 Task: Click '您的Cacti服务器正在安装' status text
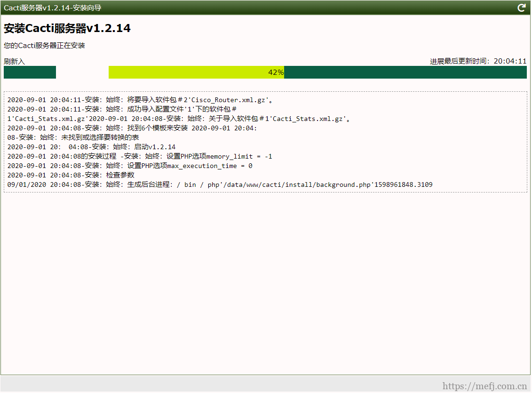(44, 46)
